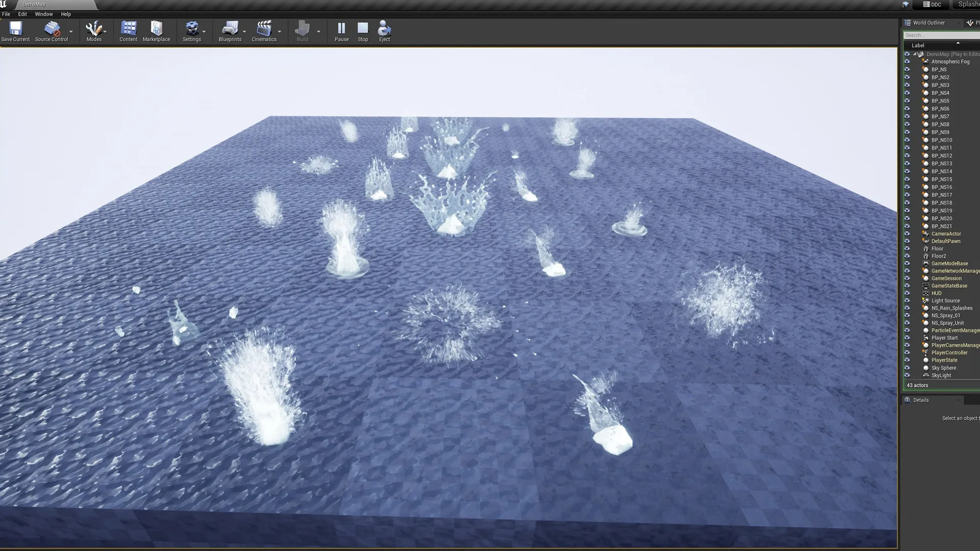
Task: Stop the Play In Editor session
Action: point(362,29)
